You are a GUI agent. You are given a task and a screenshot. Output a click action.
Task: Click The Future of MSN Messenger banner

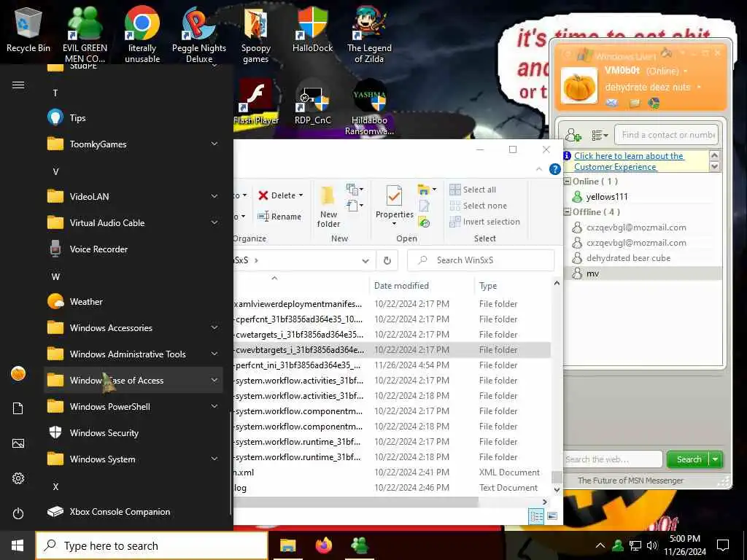pyautogui.click(x=630, y=481)
